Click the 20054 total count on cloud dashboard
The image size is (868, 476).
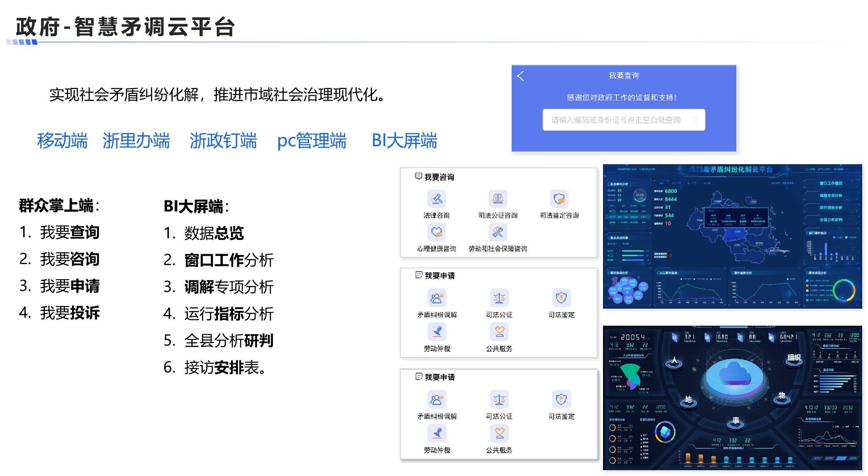point(633,337)
